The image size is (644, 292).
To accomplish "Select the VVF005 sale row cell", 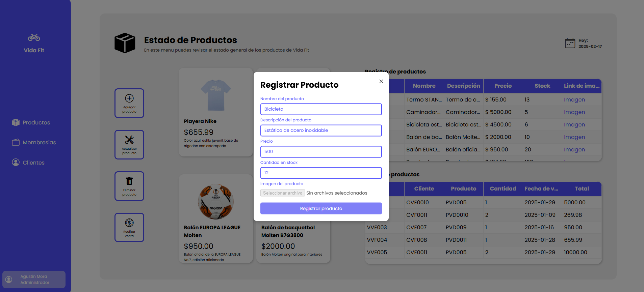I will coord(385,253).
